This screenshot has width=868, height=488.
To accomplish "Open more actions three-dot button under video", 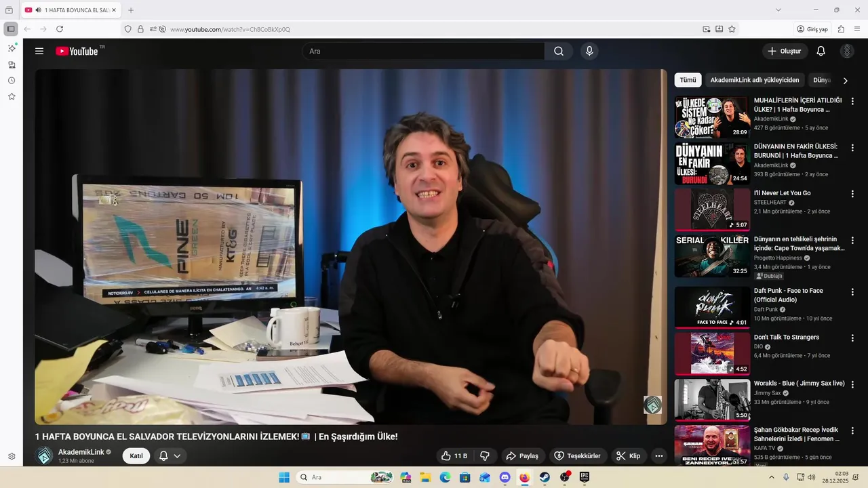I will tap(658, 456).
